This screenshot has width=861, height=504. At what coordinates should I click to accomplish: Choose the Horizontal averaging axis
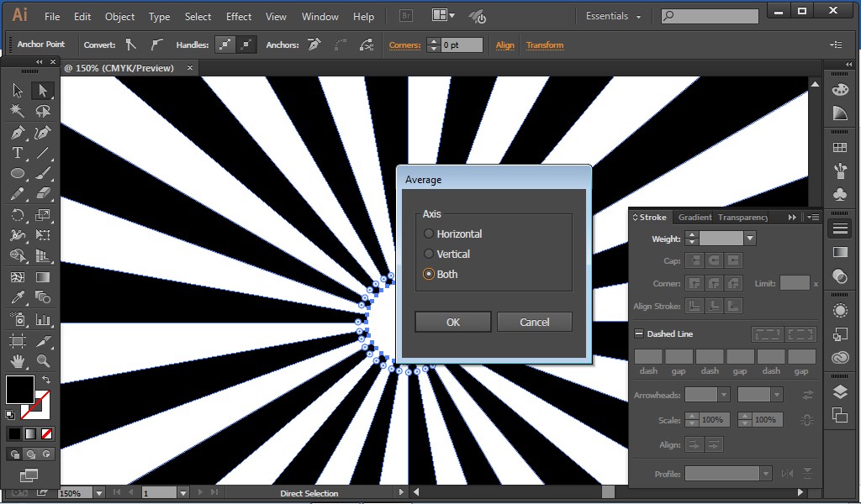pos(429,234)
